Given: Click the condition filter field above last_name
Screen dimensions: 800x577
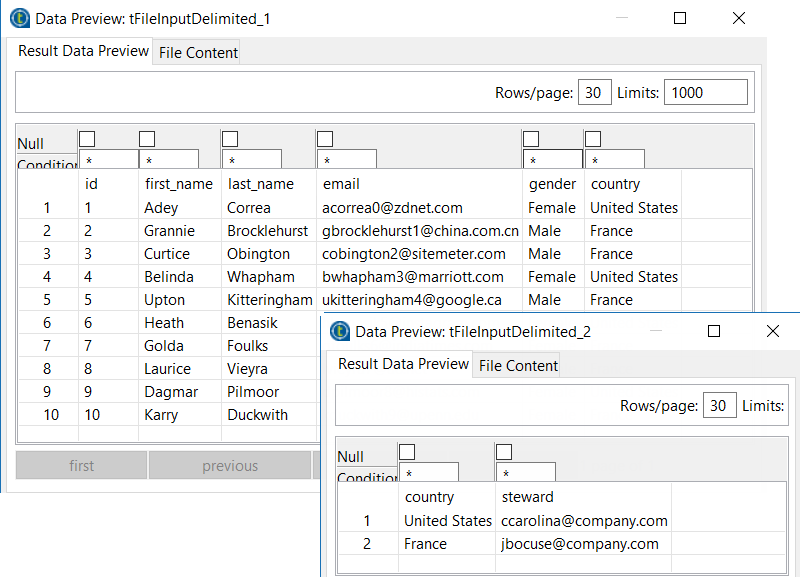Looking at the screenshot, I should tap(251, 160).
